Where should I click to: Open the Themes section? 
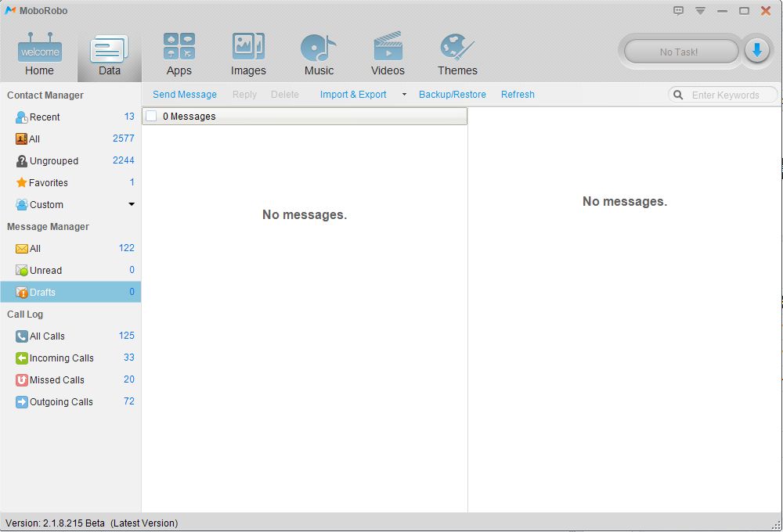click(x=457, y=55)
